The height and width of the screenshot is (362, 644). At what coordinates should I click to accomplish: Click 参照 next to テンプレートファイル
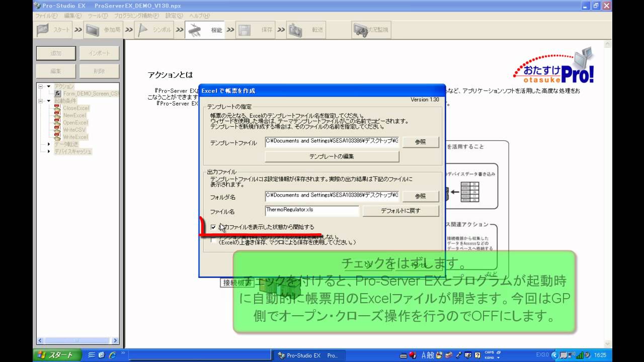(420, 142)
